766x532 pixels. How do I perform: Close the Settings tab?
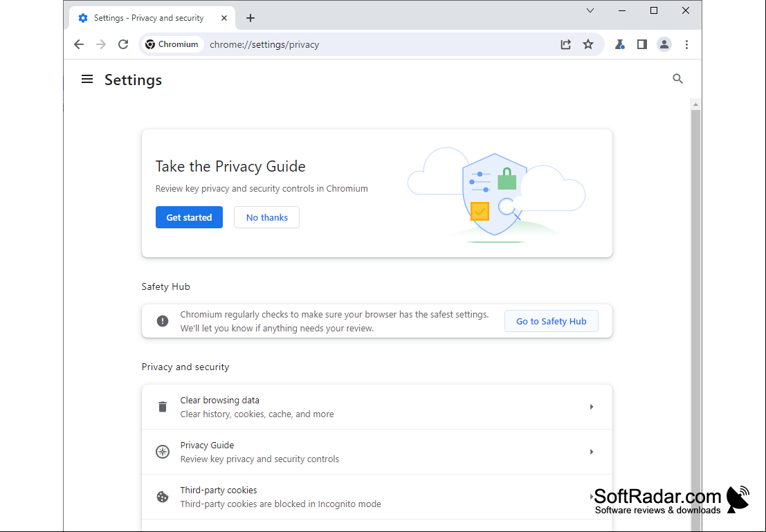click(224, 18)
